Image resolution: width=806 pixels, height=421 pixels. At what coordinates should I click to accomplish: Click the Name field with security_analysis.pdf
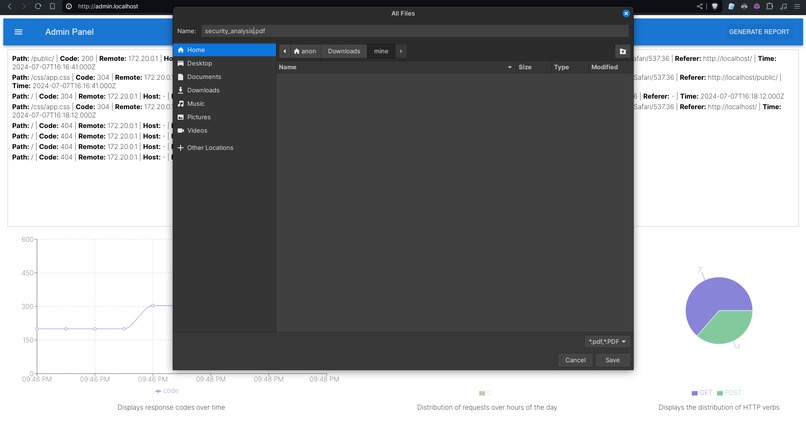414,31
